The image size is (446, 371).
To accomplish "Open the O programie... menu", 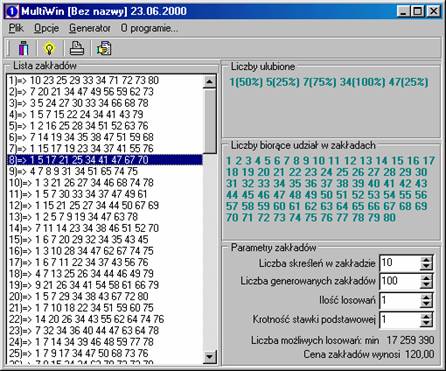I will click(x=149, y=28).
